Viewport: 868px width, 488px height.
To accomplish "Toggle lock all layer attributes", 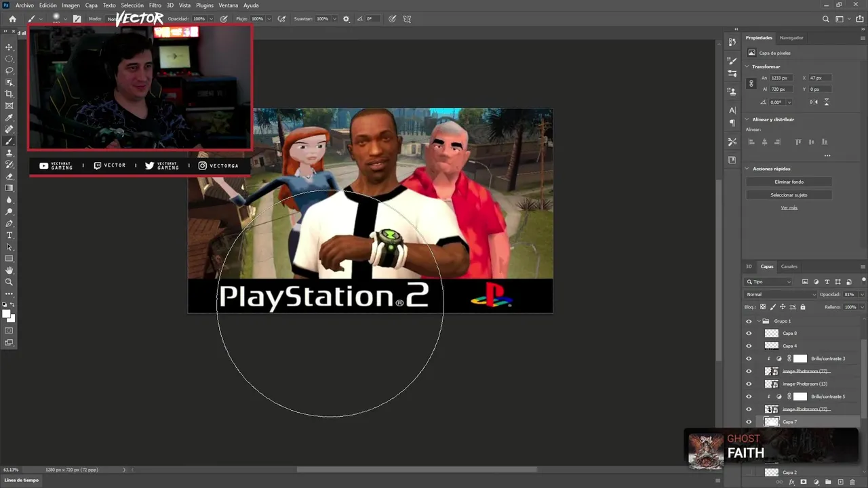I will 803,307.
